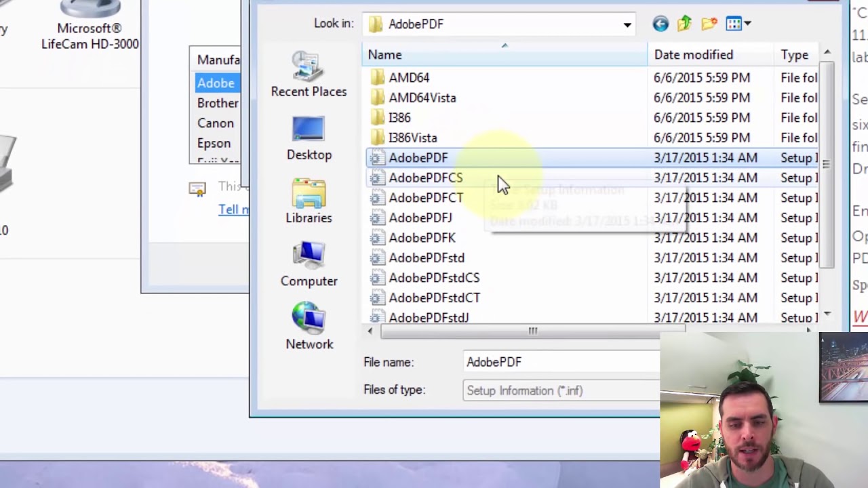Click the AdobePDFstdCT setup file icon

(x=376, y=298)
